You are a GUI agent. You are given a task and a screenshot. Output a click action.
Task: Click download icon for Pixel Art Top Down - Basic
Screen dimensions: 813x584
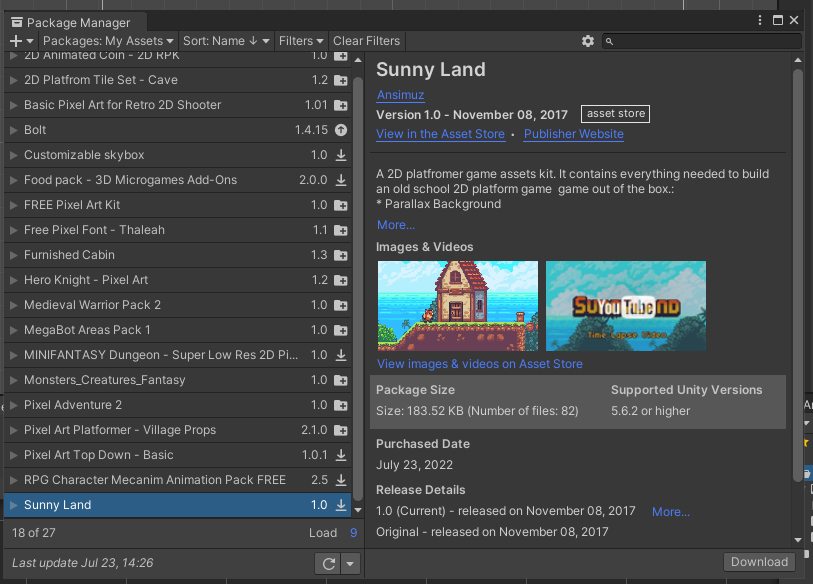click(x=341, y=455)
